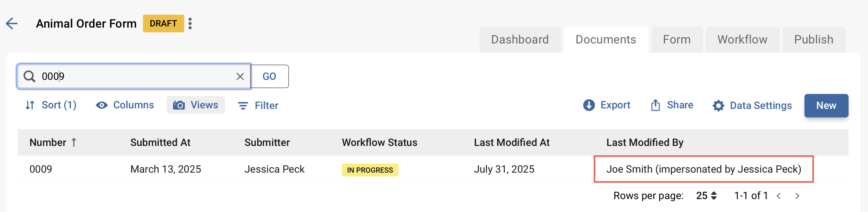Image resolution: width=868 pixels, height=212 pixels.
Task: Toggle sort direction on the Number column
Action: click(74, 142)
